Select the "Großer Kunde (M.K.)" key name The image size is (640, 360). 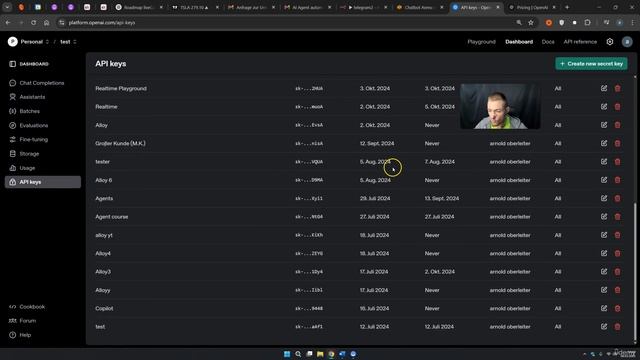120,143
